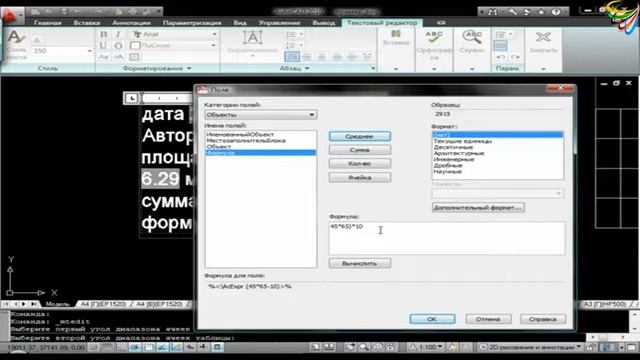The width and height of the screenshot is (640, 360).
Task: Click the help question mark icon in title bar
Action: (x=556, y=12)
